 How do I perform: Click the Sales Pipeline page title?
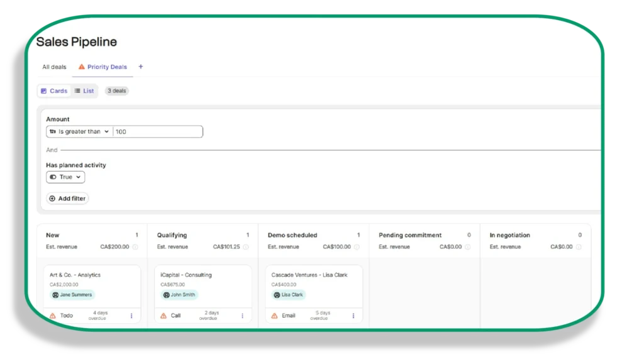coord(76,42)
